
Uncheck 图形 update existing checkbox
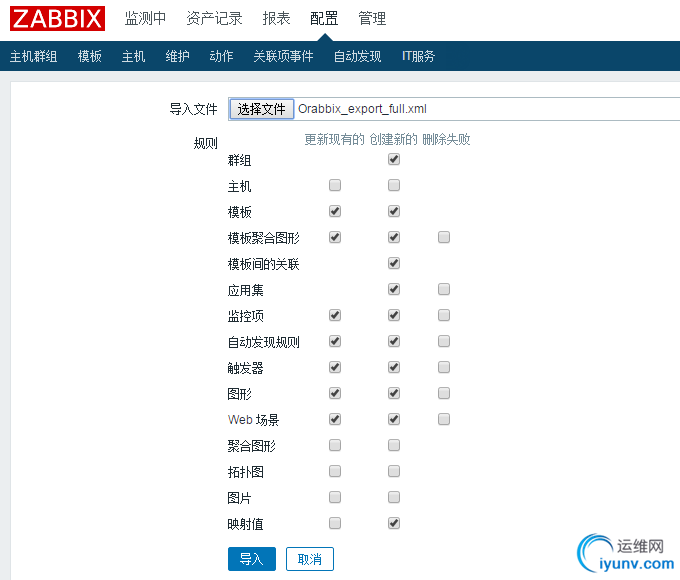(x=335, y=393)
